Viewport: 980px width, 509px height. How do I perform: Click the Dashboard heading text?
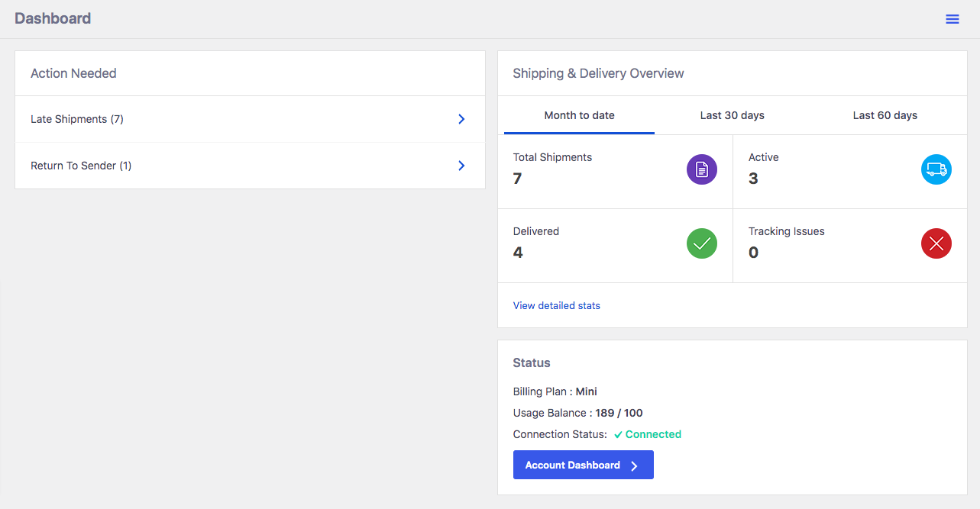[53, 18]
